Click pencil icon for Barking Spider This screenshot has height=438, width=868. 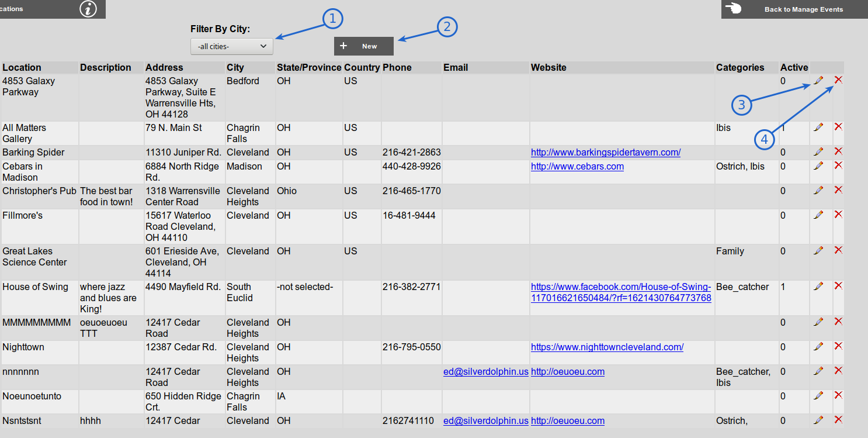pyautogui.click(x=818, y=151)
